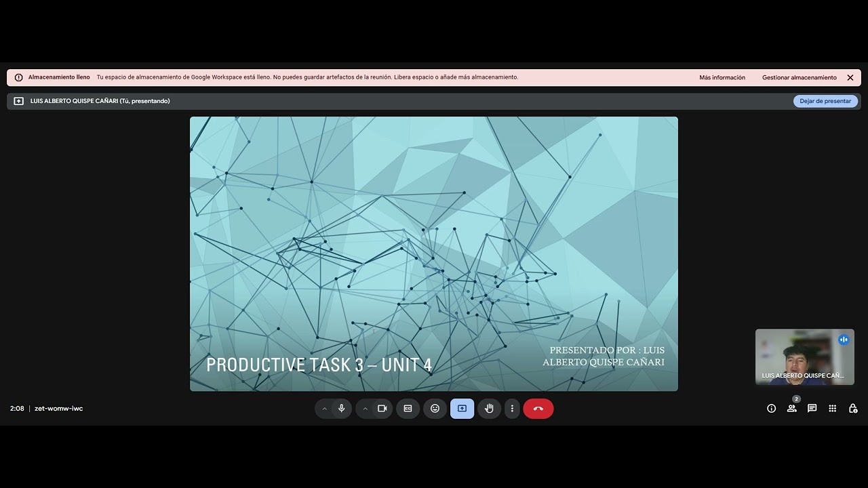Click the presented slide Productive Task 3
The image size is (868, 488).
click(434, 253)
